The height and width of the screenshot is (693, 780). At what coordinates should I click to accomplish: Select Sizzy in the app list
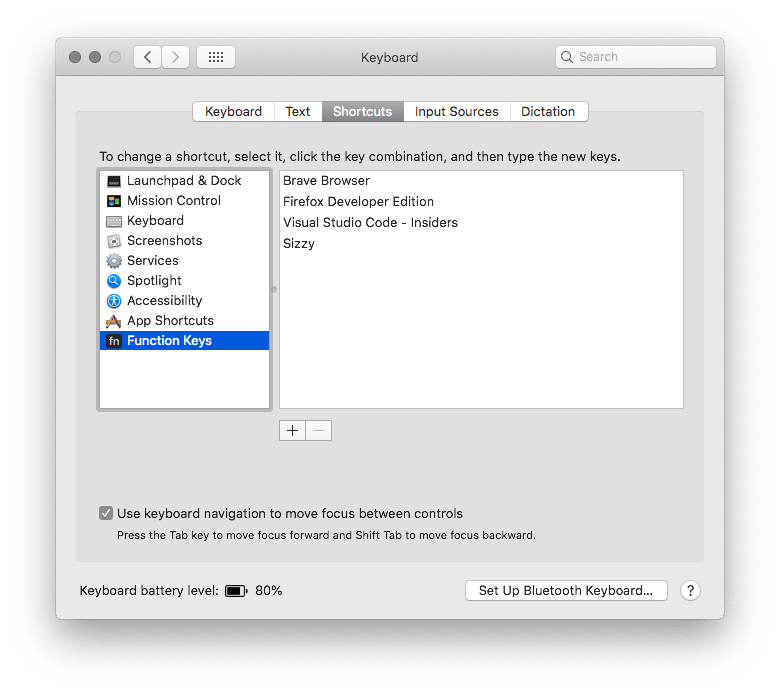[481, 244]
